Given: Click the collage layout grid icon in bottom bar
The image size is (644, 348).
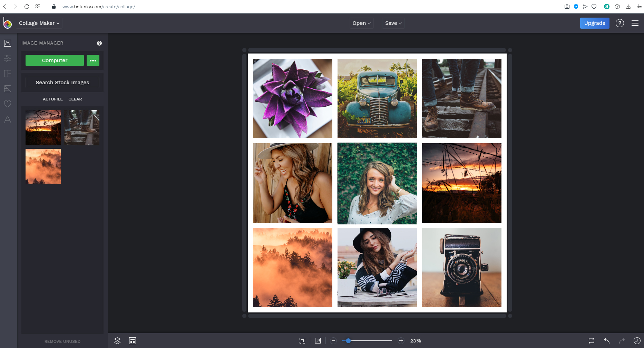Looking at the screenshot, I should coord(133,341).
